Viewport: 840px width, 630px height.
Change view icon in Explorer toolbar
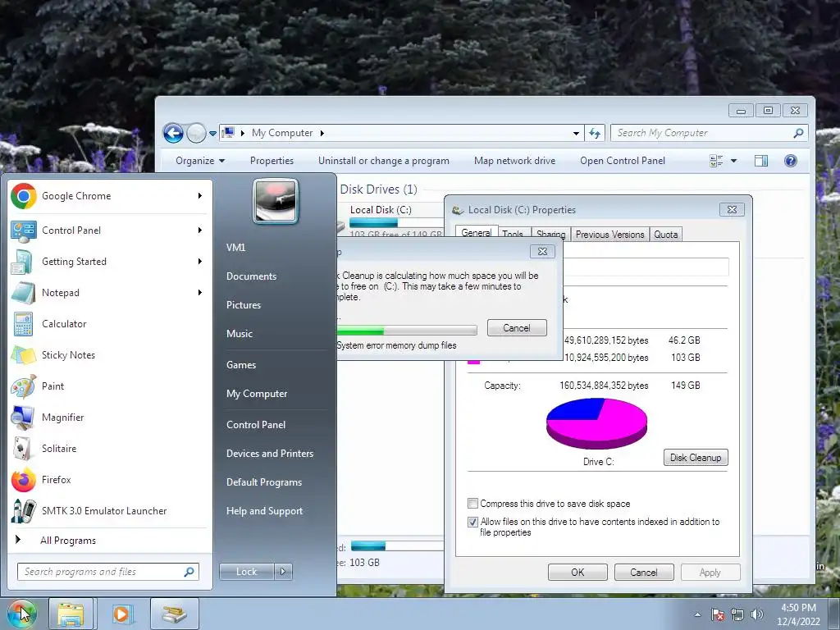tap(716, 161)
